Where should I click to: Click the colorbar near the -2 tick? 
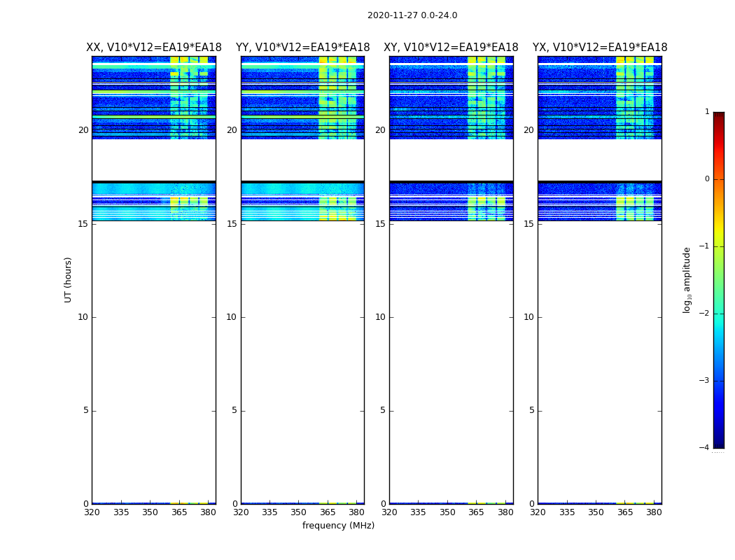(x=719, y=313)
